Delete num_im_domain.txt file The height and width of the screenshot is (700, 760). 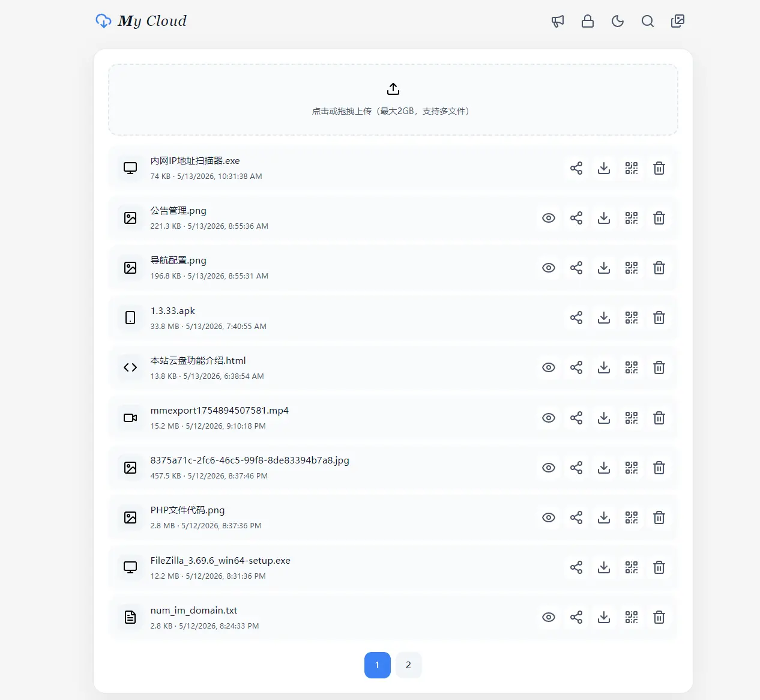(659, 617)
